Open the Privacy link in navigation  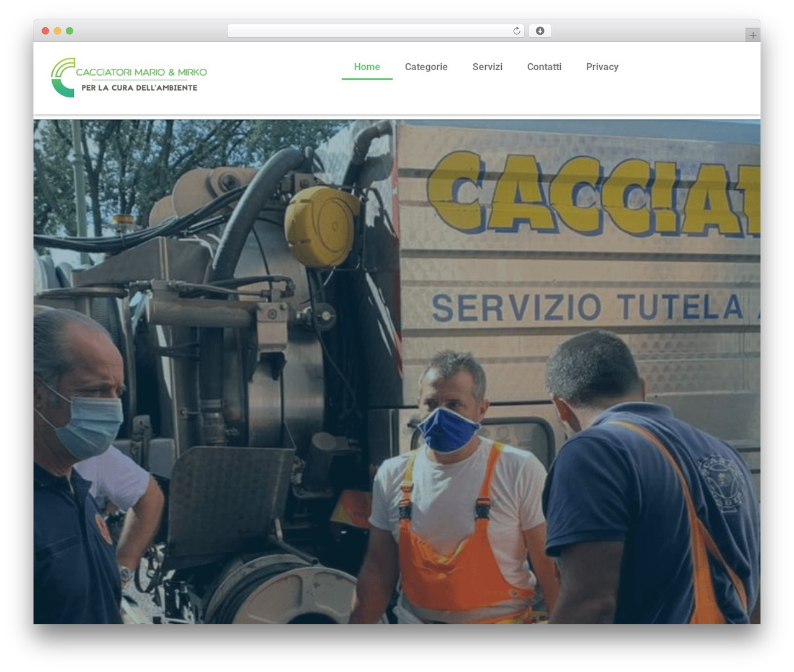(x=602, y=67)
